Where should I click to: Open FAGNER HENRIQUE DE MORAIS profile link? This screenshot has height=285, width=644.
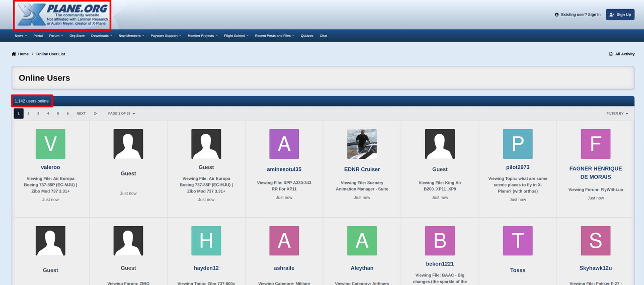click(596, 173)
